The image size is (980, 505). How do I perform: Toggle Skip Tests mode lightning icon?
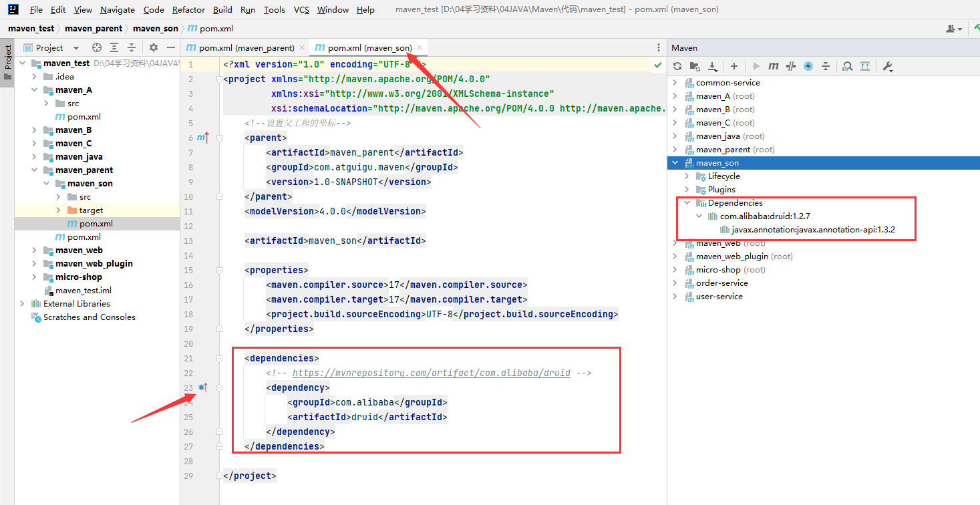[808, 66]
